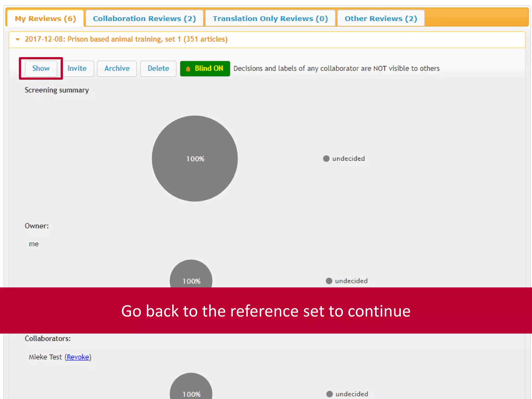Viewport: 532px width, 399px height.
Task: Open the Collaboration Reviews tab
Action: click(144, 19)
